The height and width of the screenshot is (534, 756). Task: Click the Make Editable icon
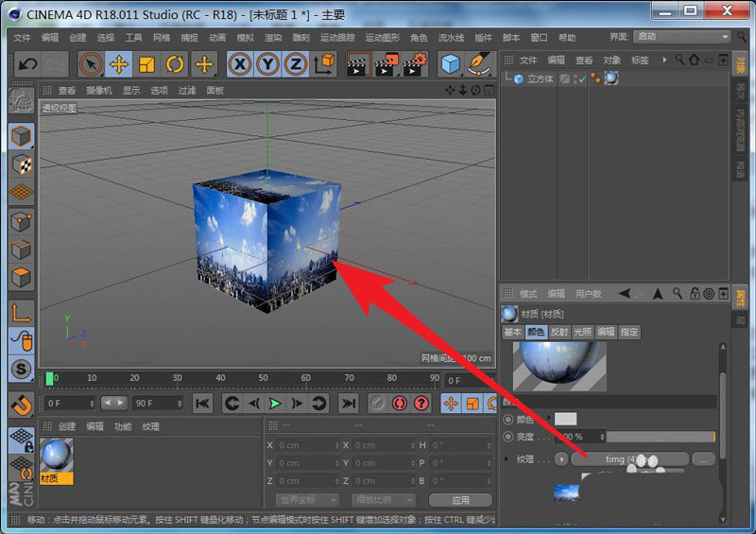pyautogui.click(x=21, y=100)
